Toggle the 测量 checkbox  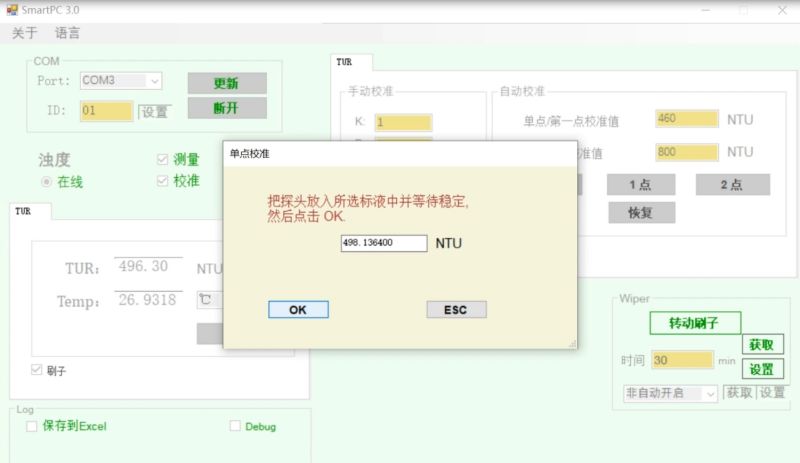click(x=162, y=160)
